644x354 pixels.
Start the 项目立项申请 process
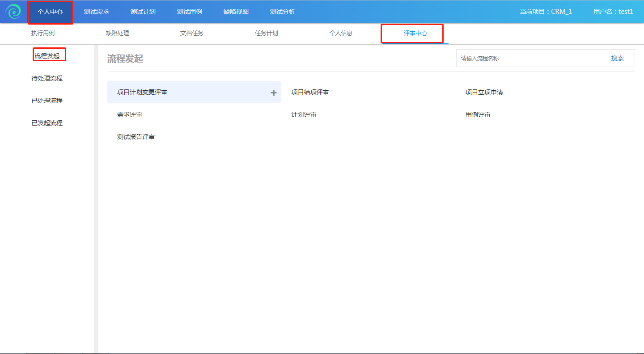tap(484, 93)
